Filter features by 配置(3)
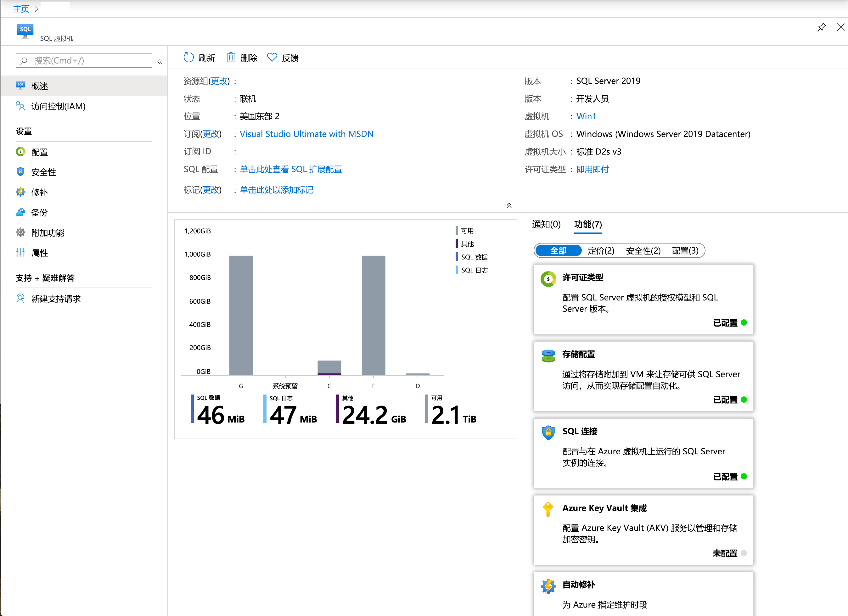Screen dimensions: 848x616 click(x=685, y=250)
